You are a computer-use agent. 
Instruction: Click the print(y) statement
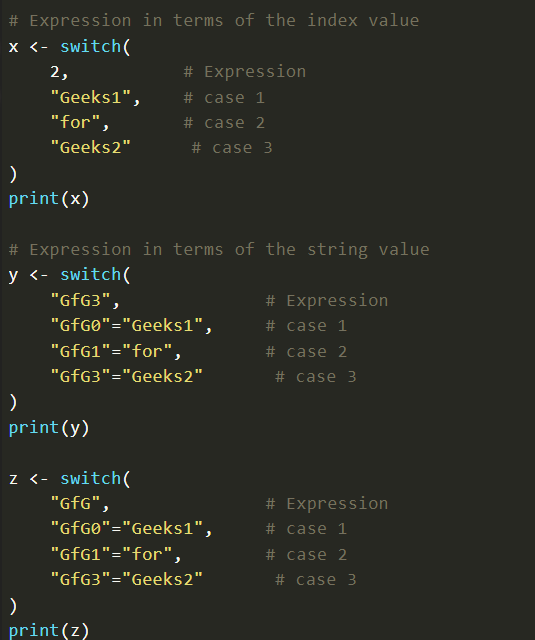click(x=49, y=428)
